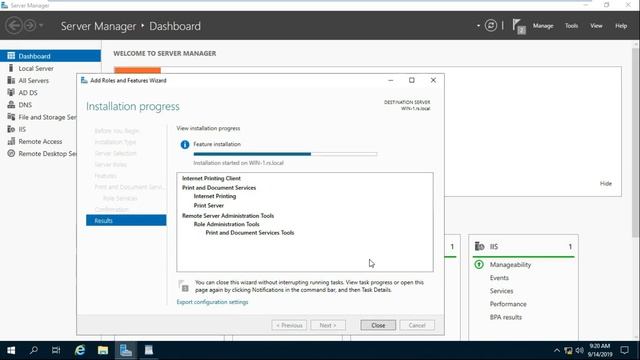
Task: Go back using the Server Manager back arrow
Action: click(x=13, y=26)
